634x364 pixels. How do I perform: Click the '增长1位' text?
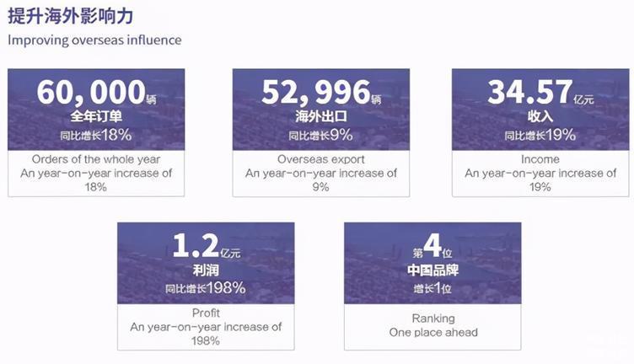tap(433, 288)
